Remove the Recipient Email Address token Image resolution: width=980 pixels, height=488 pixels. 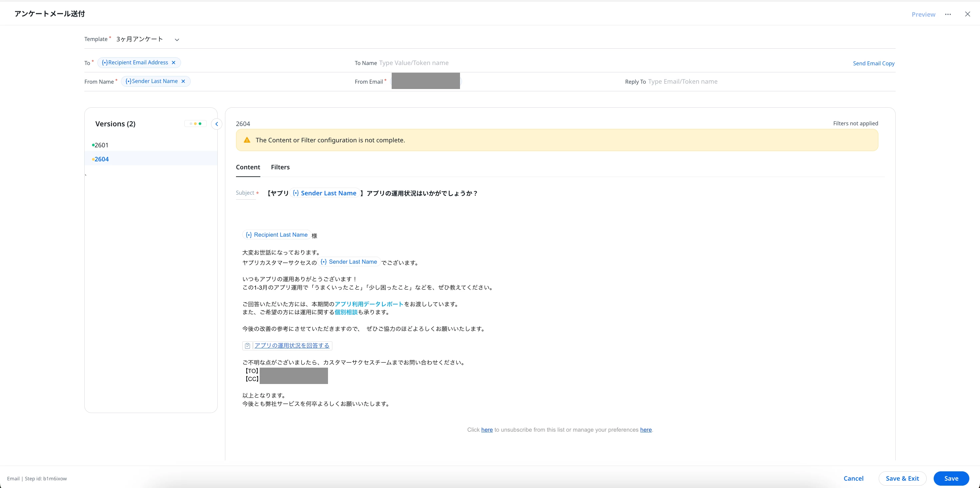click(173, 63)
